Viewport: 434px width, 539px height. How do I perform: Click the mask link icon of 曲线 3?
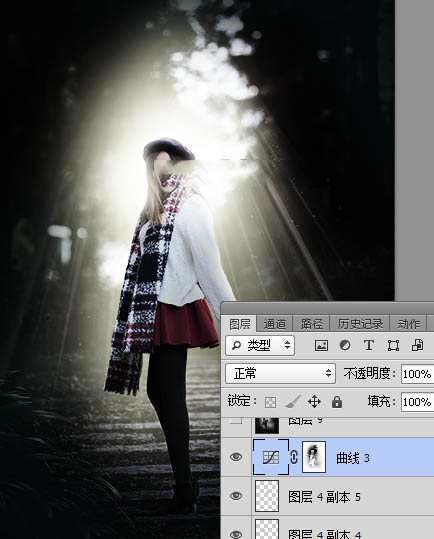tap(294, 457)
